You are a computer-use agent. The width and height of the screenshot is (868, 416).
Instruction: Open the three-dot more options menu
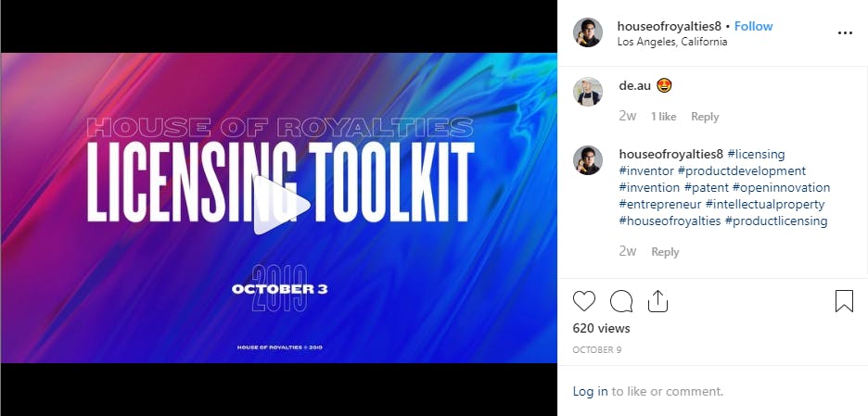tap(846, 33)
